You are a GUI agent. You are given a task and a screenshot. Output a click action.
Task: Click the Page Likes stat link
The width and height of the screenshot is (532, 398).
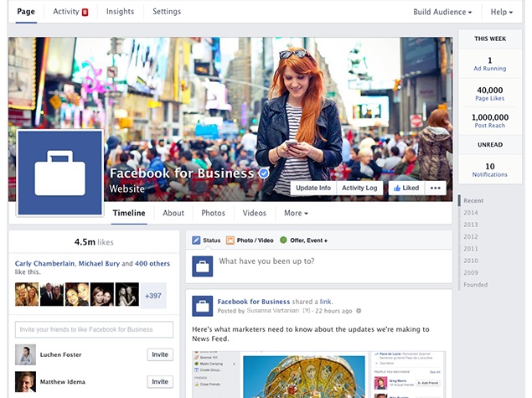pos(489,98)
